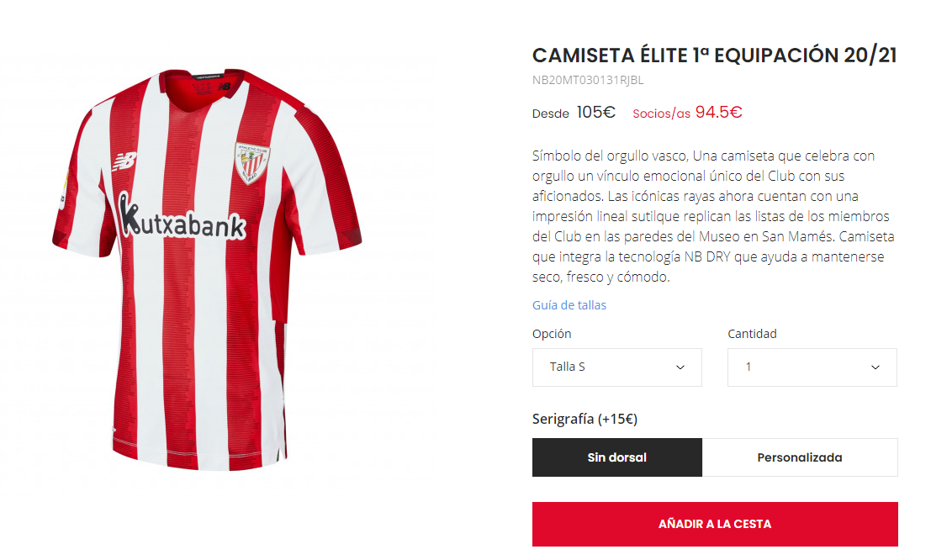Screen dimensions: 931x560
Task: Click the Camiseta Élite 1ª Equipación title
Action: (714, 55)
